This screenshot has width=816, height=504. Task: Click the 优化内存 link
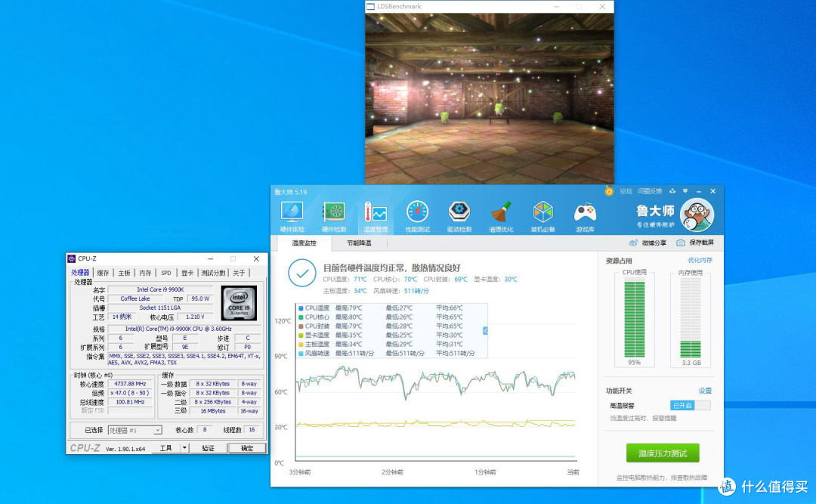pyautogui.click(x=700, y=261)
